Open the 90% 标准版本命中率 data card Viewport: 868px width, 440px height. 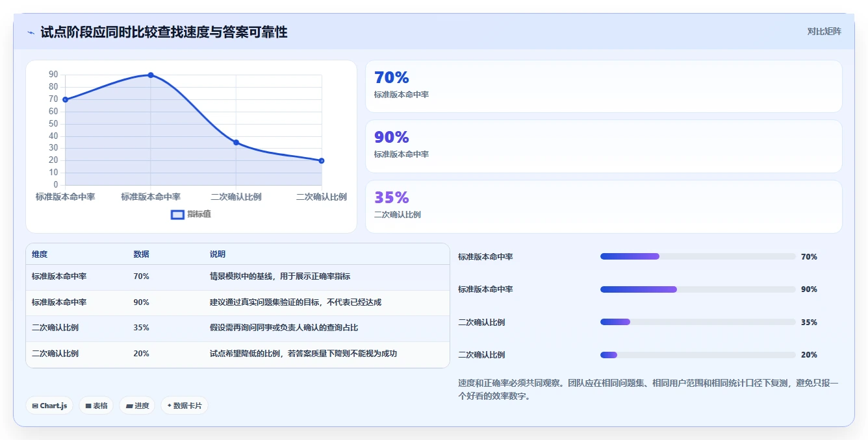click(604, 146)
